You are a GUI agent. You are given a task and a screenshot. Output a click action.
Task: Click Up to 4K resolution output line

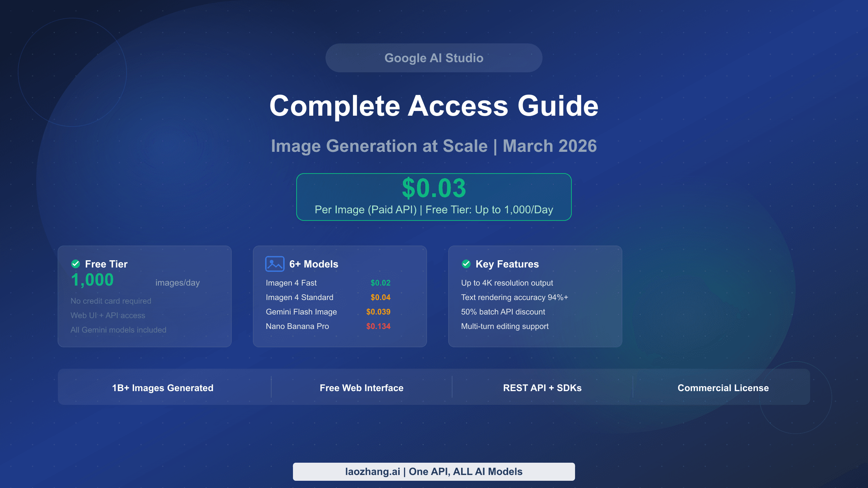(507, 283)
